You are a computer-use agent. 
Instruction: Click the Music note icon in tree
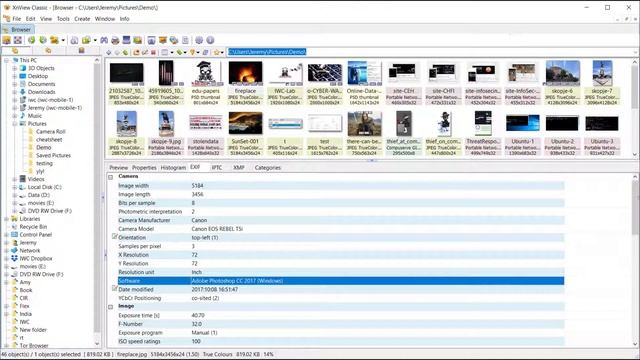(23, 116)
